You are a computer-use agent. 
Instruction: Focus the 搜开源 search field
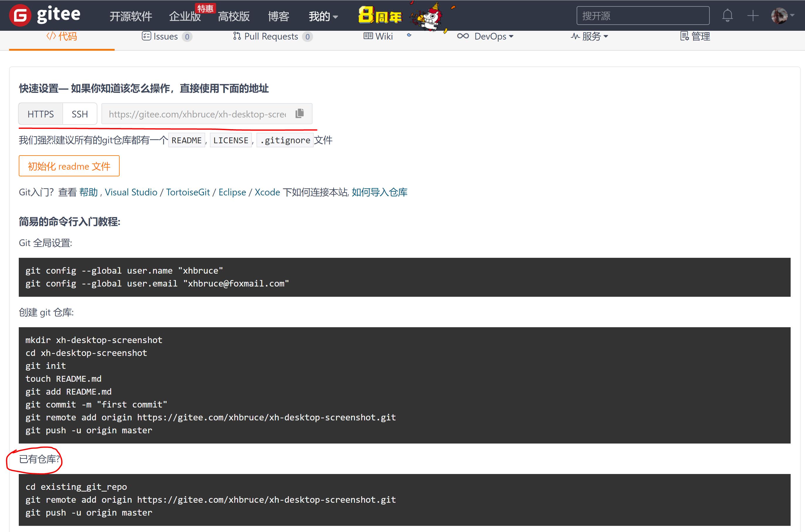643,16
